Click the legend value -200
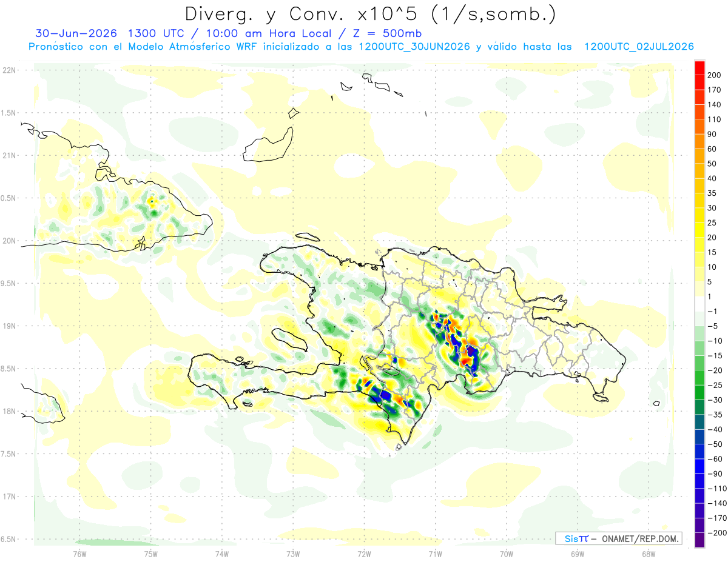 pos(717,533)
